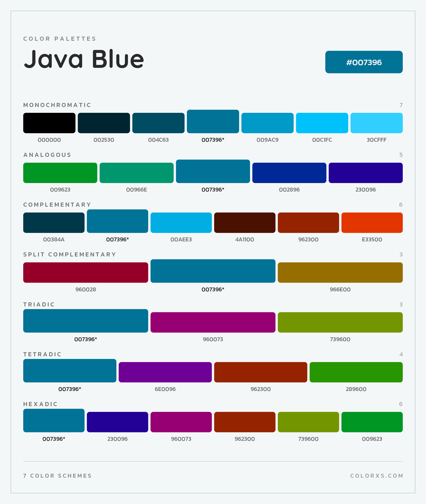Select the 739600 hexadic swatch
Viewport: 426px width, 504px height.
click(308, 422)
